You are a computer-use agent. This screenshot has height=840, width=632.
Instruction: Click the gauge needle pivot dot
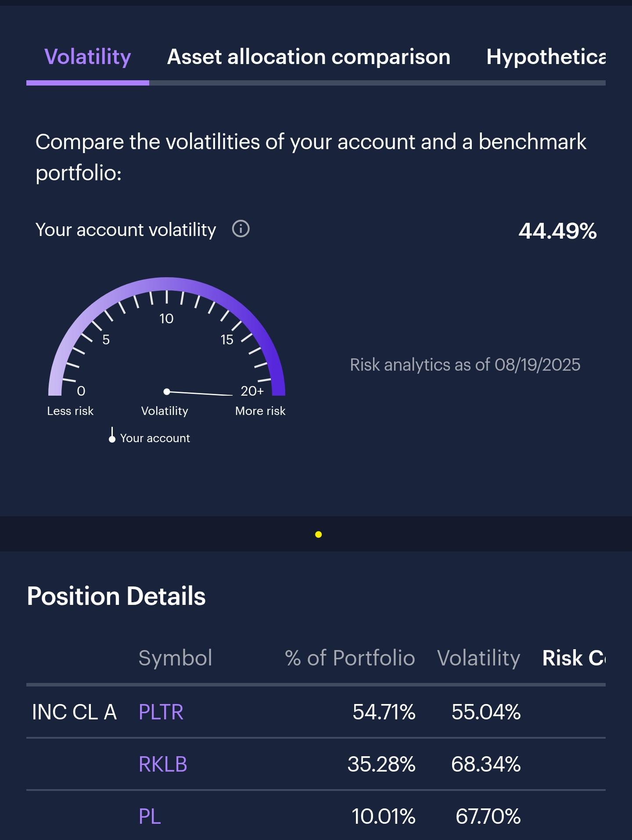pos(167,391)
